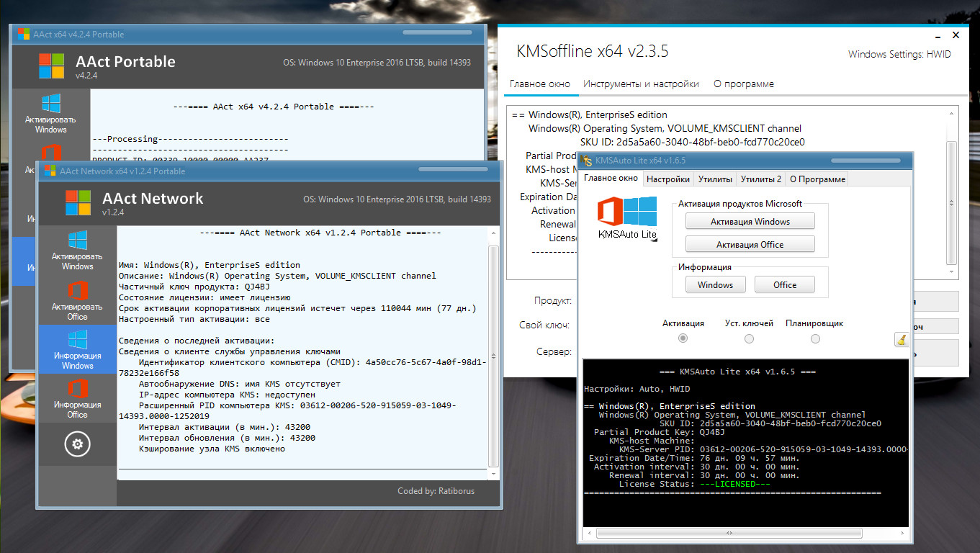Click the Сервер: label in KMSoffline
980x553 pixels.
pyautogui.click(x=554, y=352)
